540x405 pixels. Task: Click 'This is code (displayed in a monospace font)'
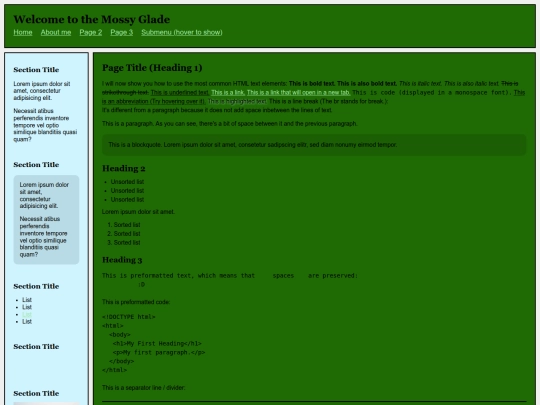(x=432, y=92)
